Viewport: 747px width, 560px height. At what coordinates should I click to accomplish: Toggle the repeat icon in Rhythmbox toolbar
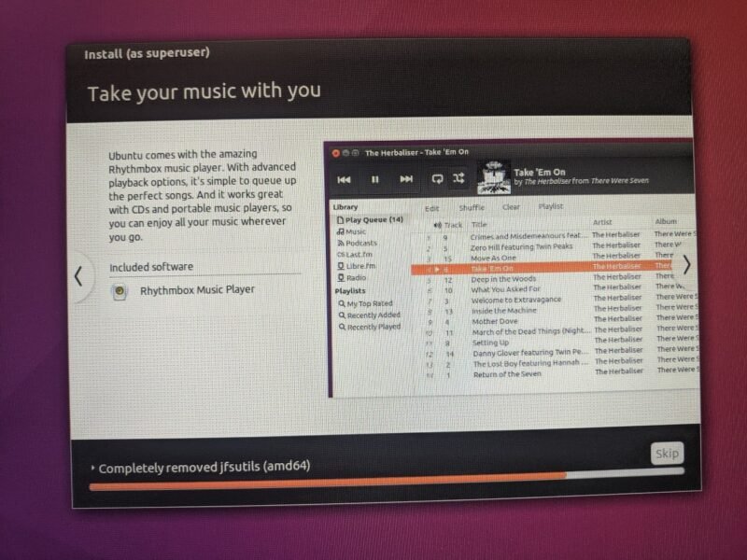pos(436,178)
